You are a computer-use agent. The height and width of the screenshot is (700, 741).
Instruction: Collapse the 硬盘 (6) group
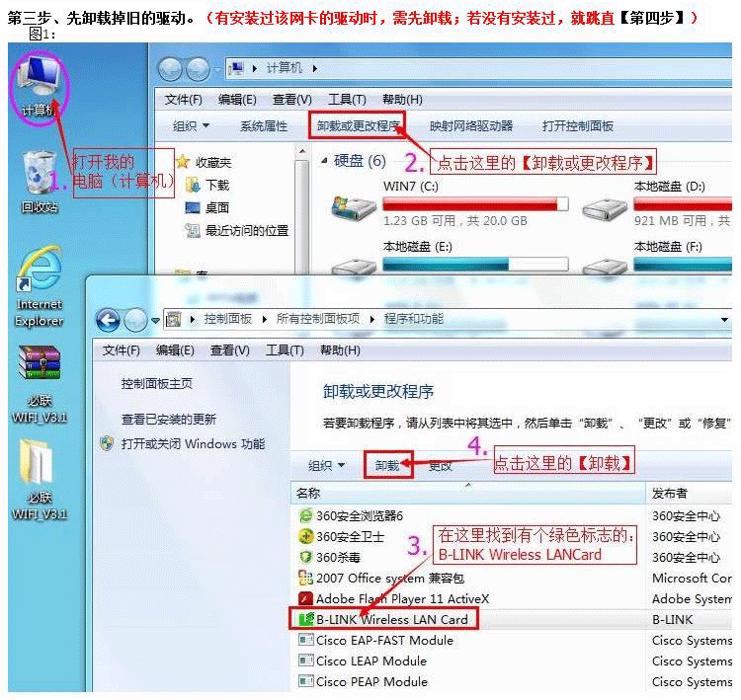tap(324, 161)
